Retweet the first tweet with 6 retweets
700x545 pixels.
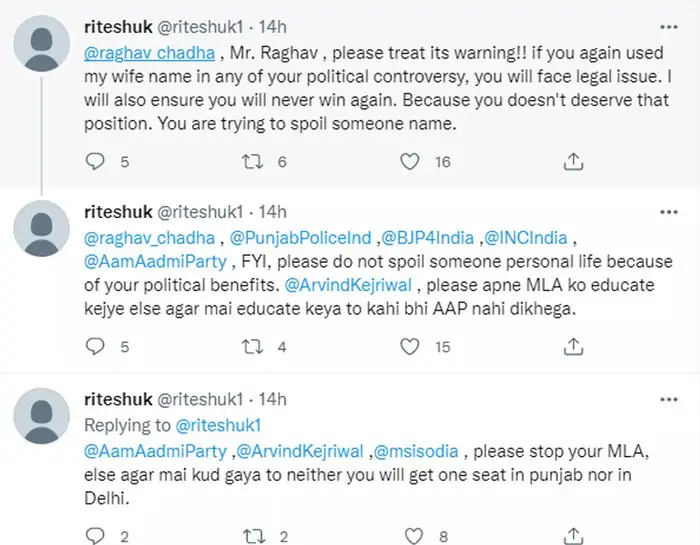252,161
